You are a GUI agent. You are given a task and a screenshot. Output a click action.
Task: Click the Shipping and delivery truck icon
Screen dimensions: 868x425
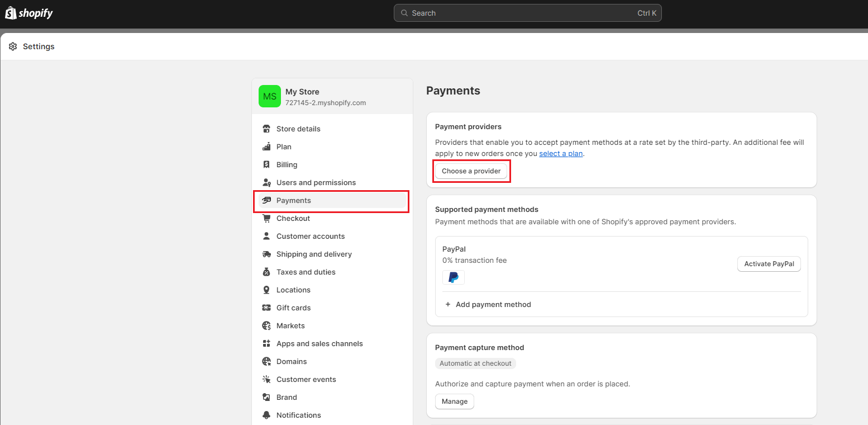click(266, 254)
